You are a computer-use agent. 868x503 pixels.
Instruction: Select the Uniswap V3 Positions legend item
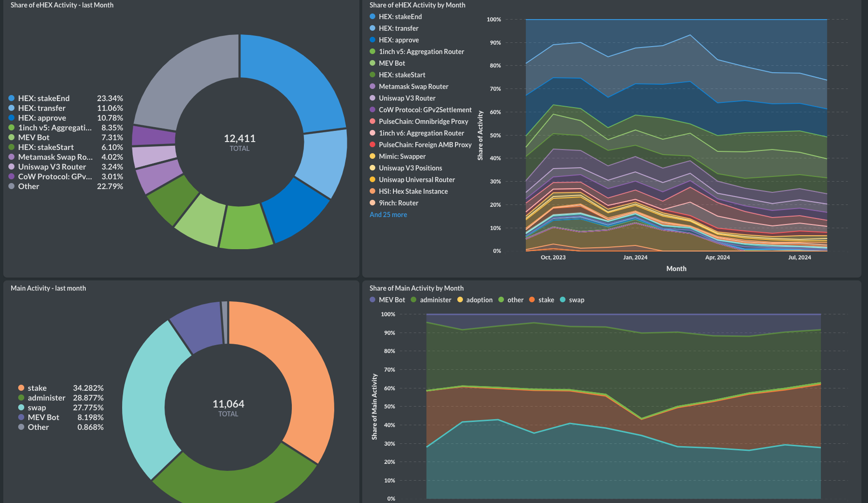click(406, 168)
